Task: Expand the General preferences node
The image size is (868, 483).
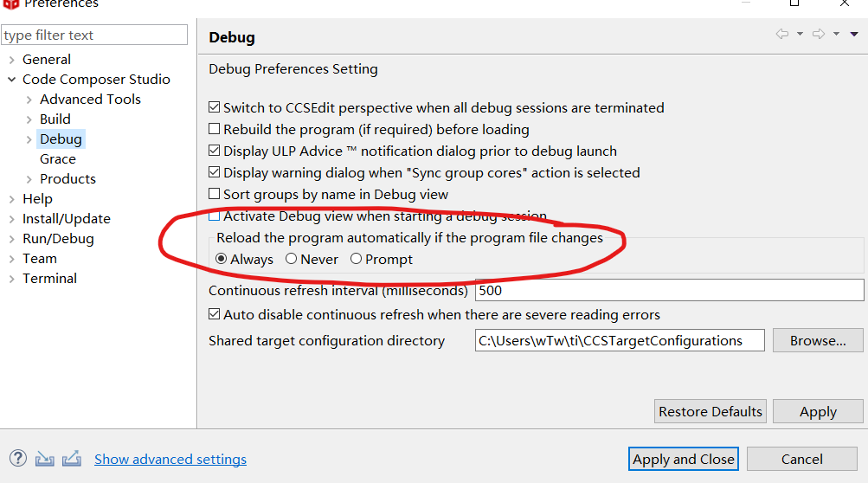Action: tap(11, 60)
